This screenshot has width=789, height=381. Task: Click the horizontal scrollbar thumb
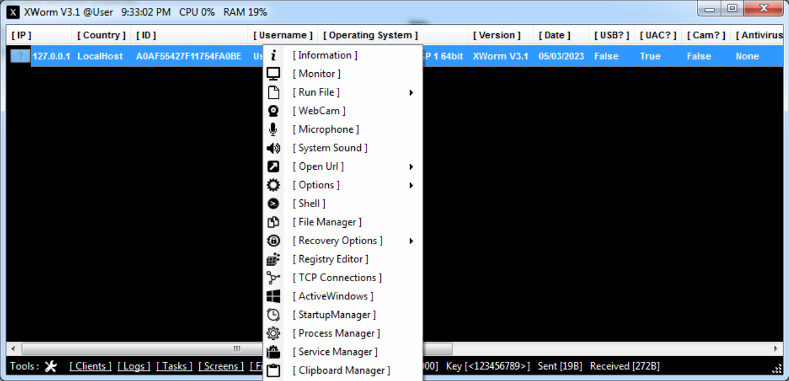[x=237, y=349]
